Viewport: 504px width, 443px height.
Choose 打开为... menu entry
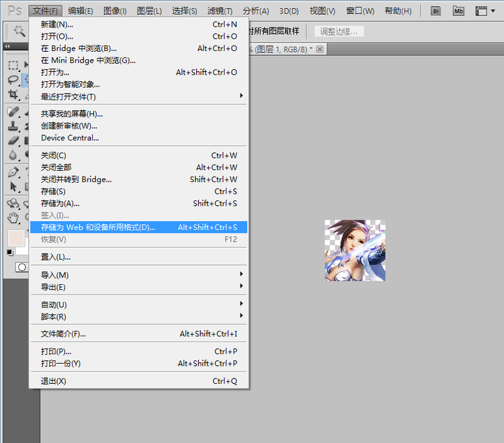(x=138, y=73)
